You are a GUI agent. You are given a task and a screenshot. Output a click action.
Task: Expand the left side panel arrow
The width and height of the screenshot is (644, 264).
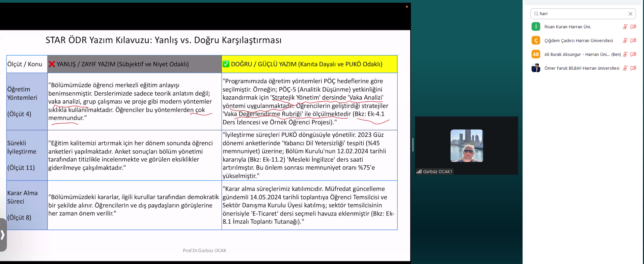[3, 235]
